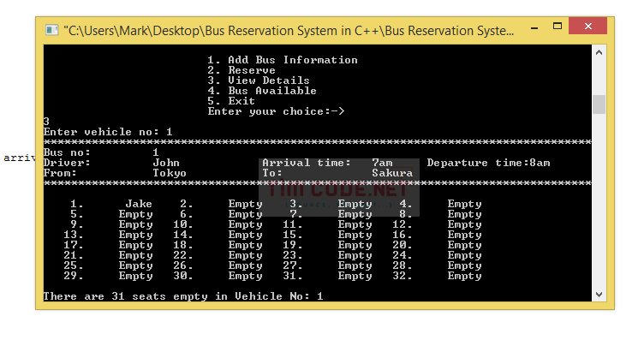Click menu line '2. Reserve'
The width and height of the screenshot is (644, 340).
(x=241, y=70)
